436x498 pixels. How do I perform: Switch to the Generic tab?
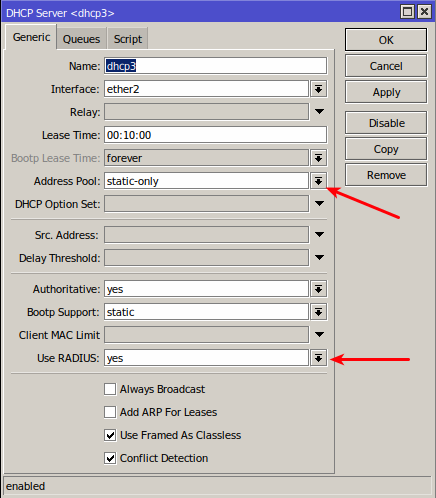click(31, 37)
